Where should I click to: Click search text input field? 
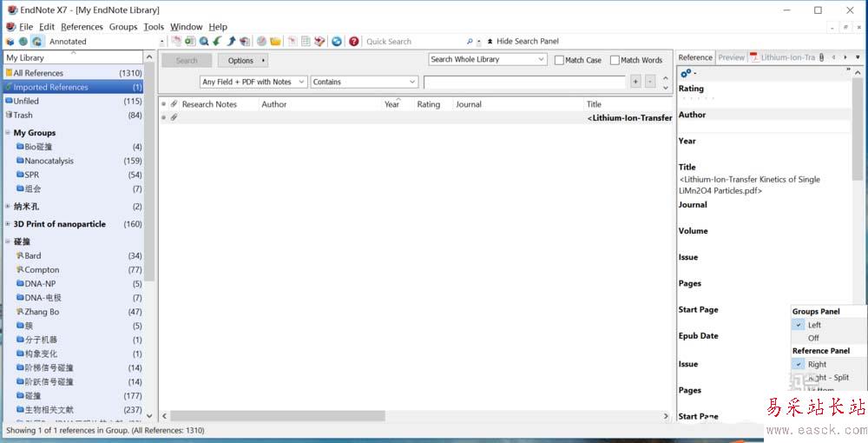pos(524,82)
